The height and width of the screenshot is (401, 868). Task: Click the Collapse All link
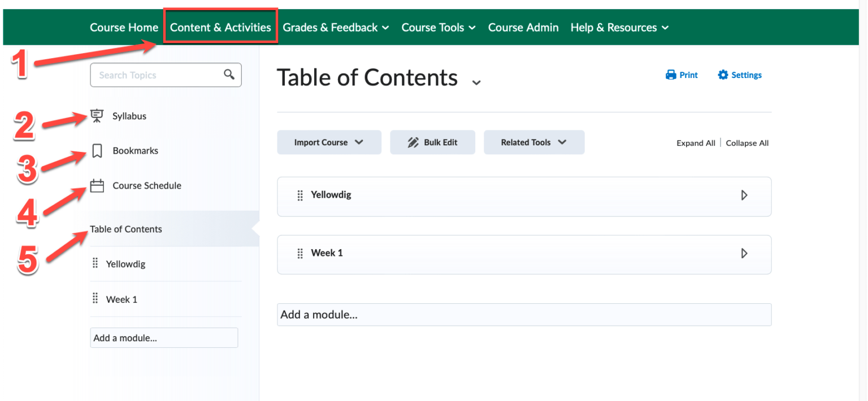pos(747,142)
